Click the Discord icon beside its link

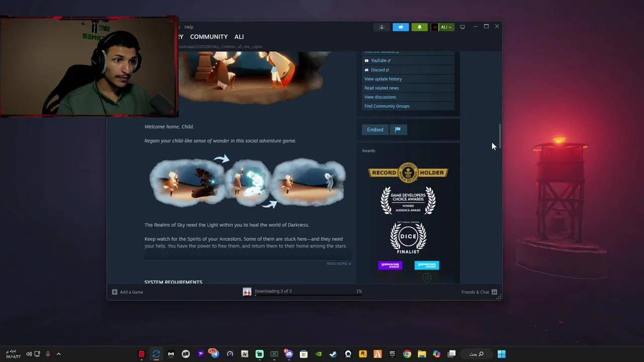click(367, 70)
